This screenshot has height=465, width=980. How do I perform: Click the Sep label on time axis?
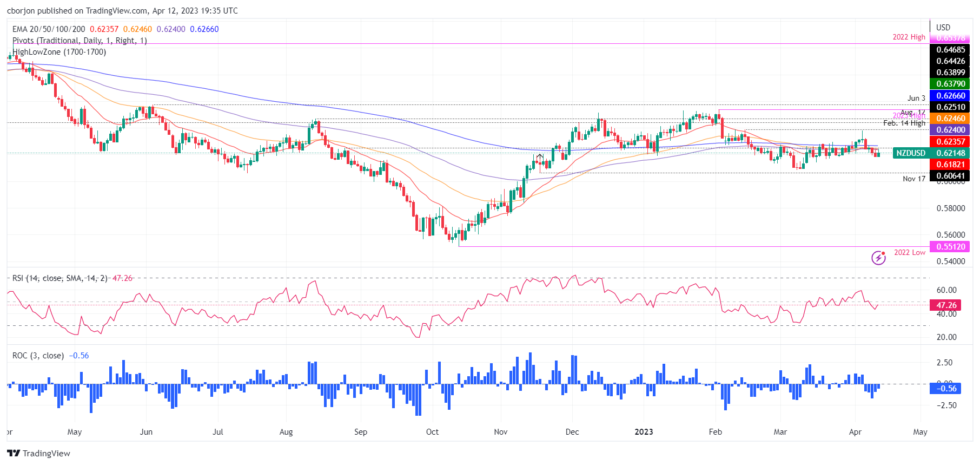pyautogui.click(x=361, y=432)
